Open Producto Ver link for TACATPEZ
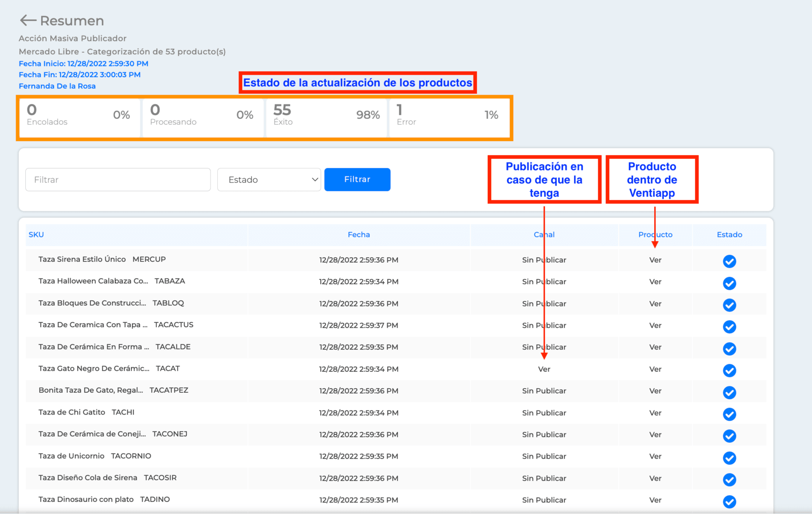This screenshot has width=812, height=514. tap(655, 391)
